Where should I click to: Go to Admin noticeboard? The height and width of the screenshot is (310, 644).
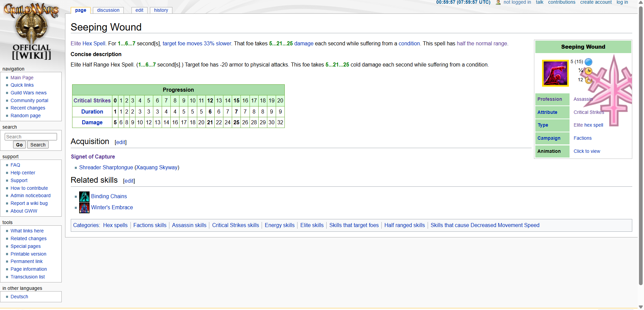31,195
